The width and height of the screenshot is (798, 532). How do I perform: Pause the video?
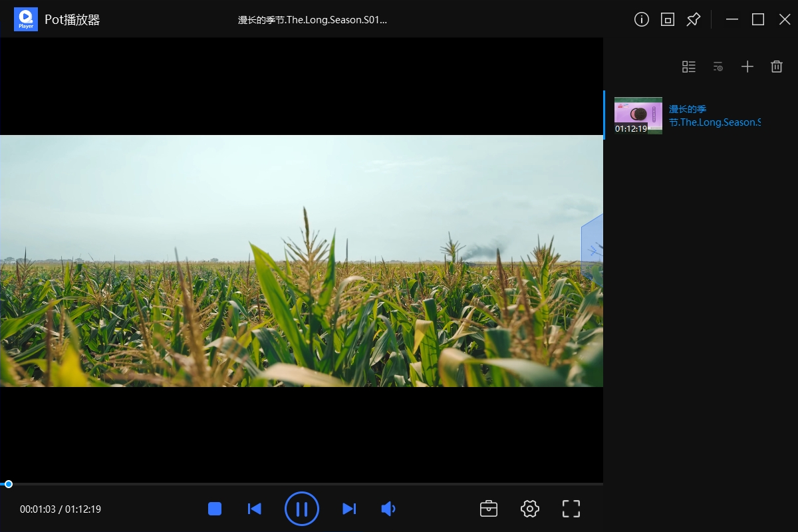[x=302, y=509]
